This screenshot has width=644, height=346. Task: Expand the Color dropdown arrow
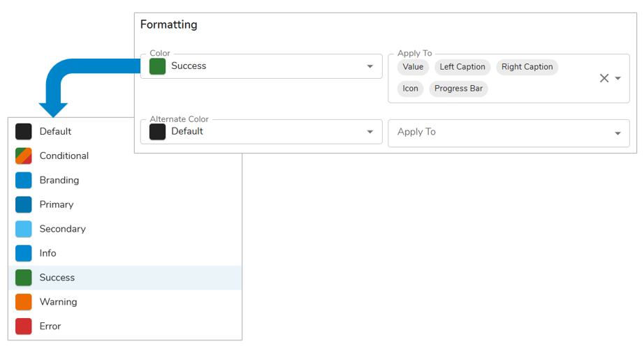[x=370, y=67]
